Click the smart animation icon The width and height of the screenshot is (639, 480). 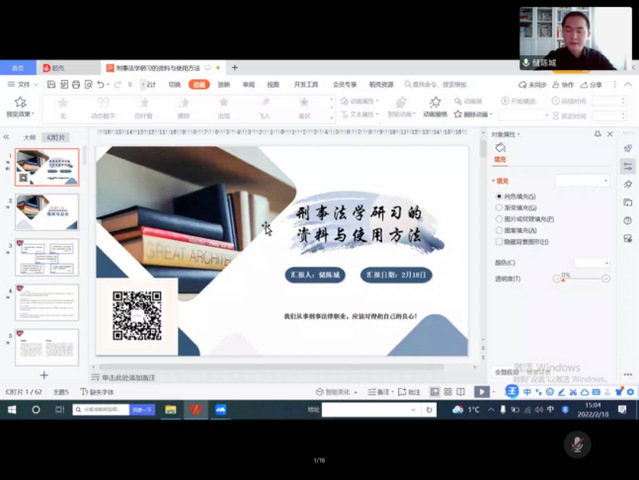point(401,103)
